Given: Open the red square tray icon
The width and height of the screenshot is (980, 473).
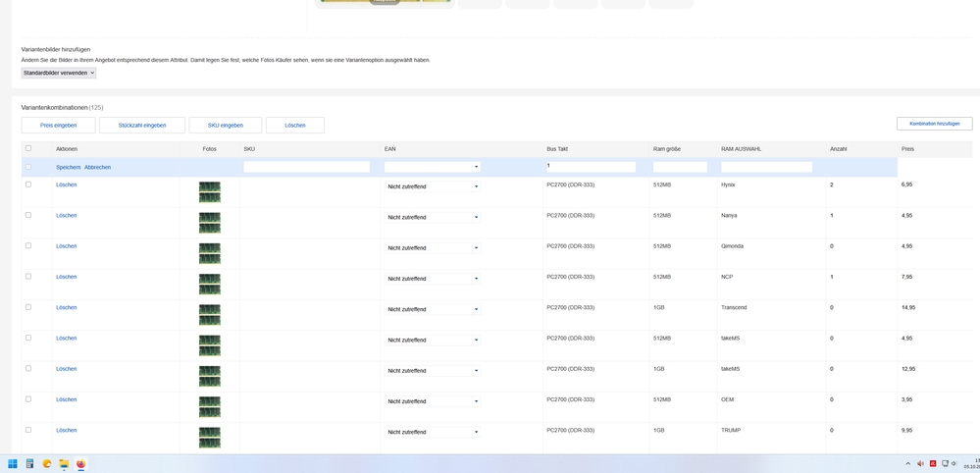Looking at the screenshot, I should [933, 463].
